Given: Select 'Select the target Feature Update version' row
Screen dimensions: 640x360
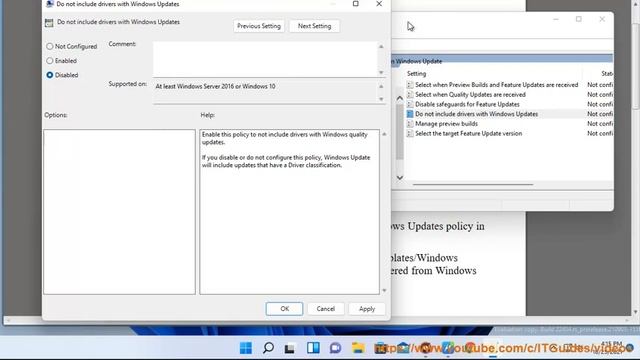Looking at the screenshot, I should (468, 133).
